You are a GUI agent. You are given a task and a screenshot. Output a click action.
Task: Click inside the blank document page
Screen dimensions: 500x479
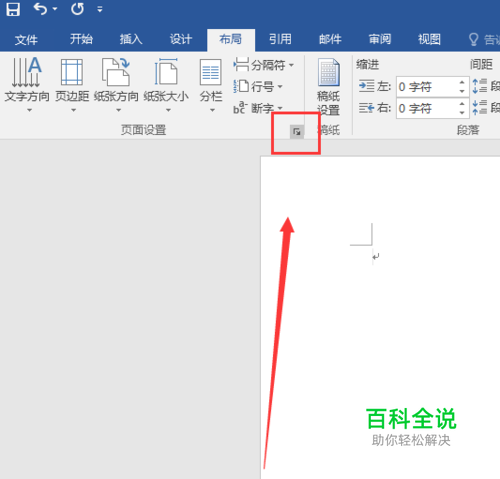point(380,317)
